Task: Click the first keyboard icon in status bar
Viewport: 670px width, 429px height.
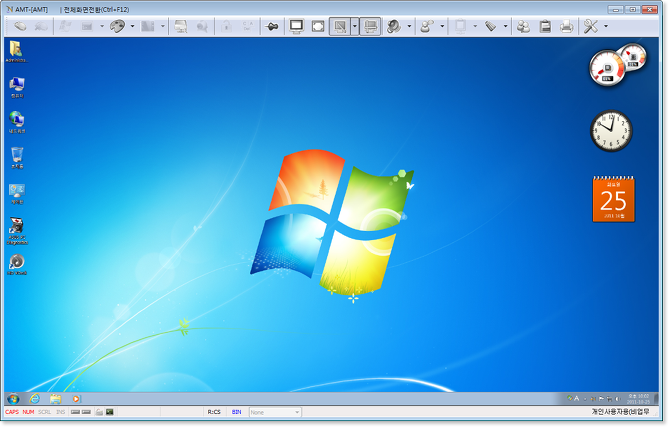Action: (75, 412)
